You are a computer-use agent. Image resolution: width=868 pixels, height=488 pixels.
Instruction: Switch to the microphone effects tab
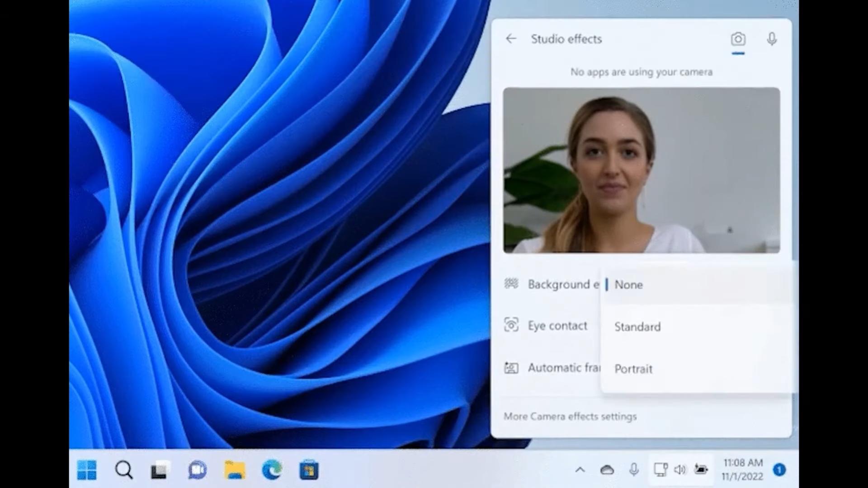(772, 39)
